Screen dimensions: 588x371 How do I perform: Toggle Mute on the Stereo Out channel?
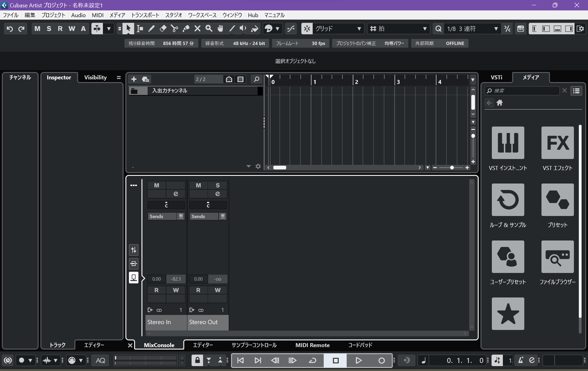click(198, 185)
